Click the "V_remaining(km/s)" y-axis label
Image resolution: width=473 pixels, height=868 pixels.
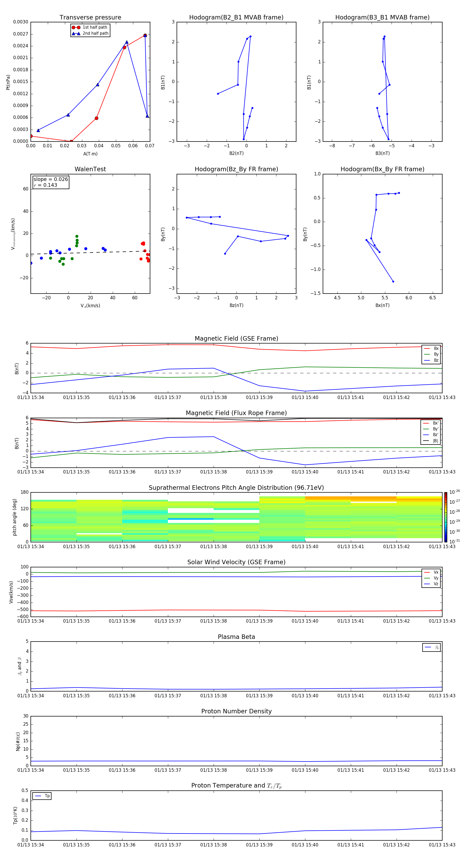[x=13, y=234]
